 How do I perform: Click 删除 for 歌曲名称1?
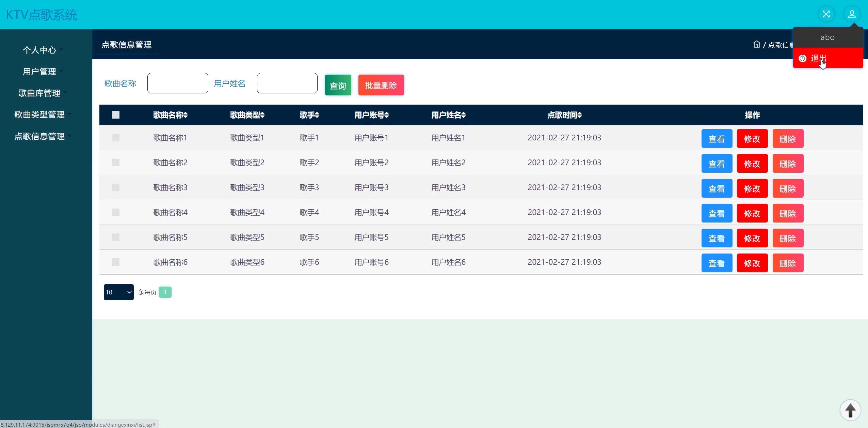788,138
